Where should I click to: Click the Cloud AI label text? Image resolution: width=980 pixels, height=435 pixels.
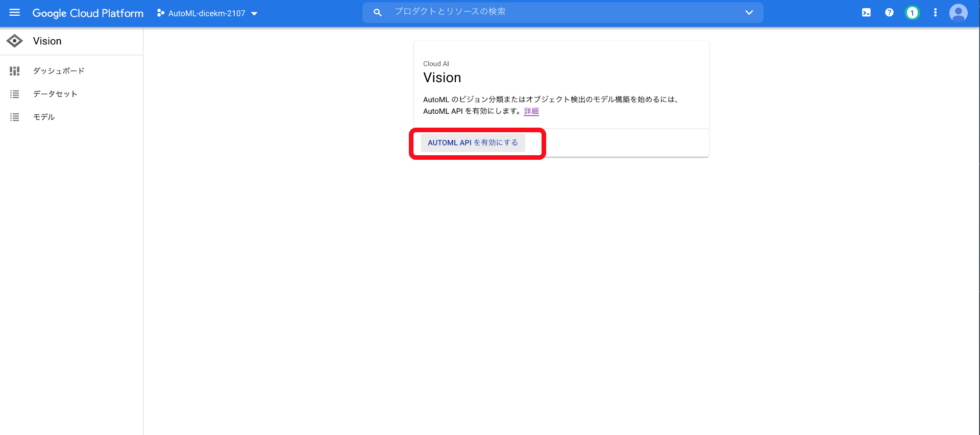pos(436,64)
